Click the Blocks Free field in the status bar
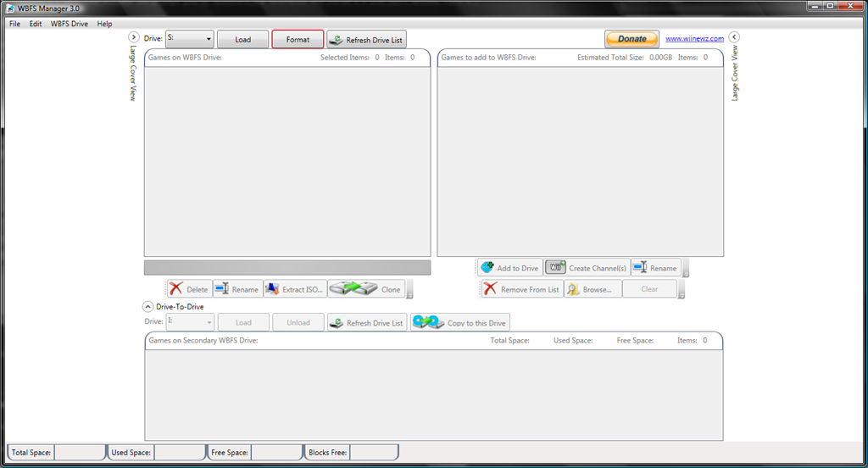 [x=374, y=453]
